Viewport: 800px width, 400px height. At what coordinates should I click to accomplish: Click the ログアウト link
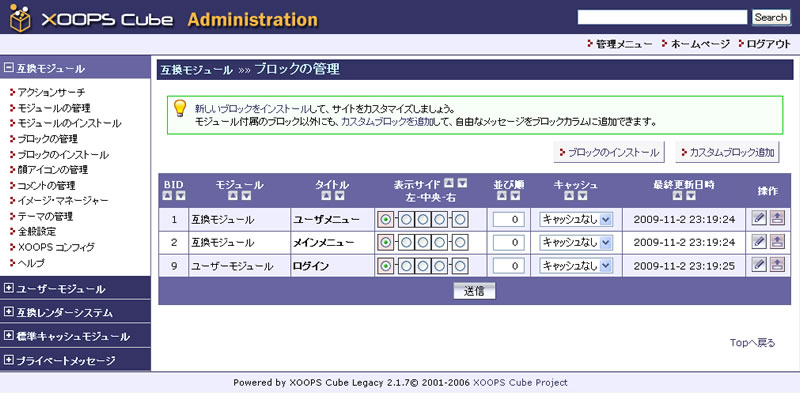coord(768,44)
